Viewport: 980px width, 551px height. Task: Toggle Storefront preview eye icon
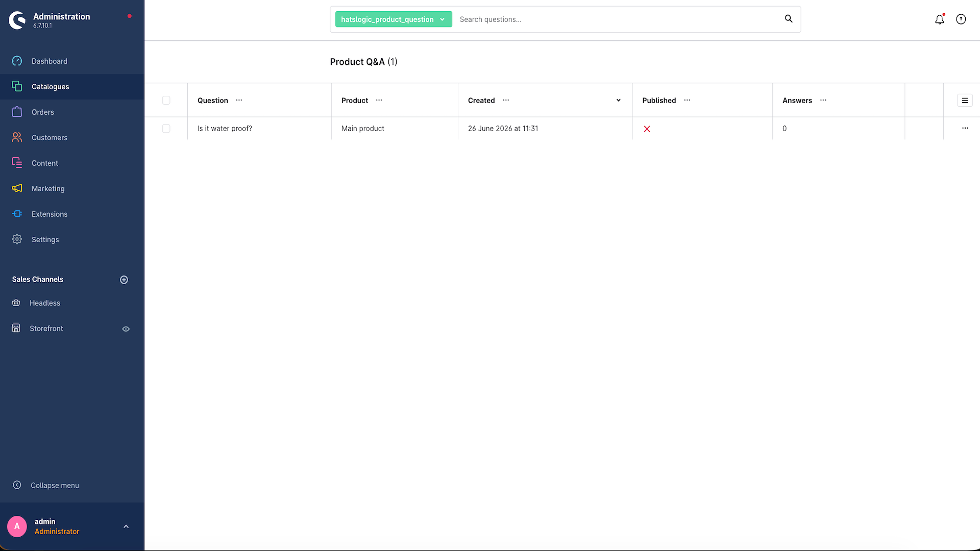[x=126, y=329]
